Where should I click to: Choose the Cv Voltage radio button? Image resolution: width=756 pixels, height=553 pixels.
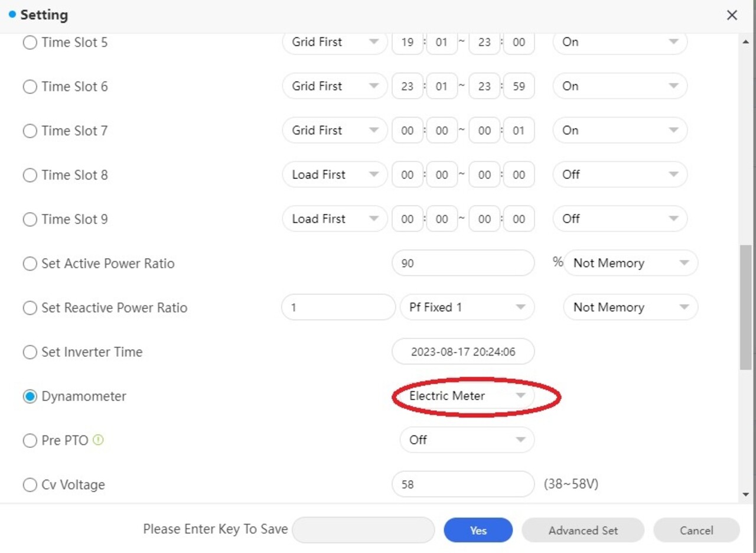[x=30, y=485]
